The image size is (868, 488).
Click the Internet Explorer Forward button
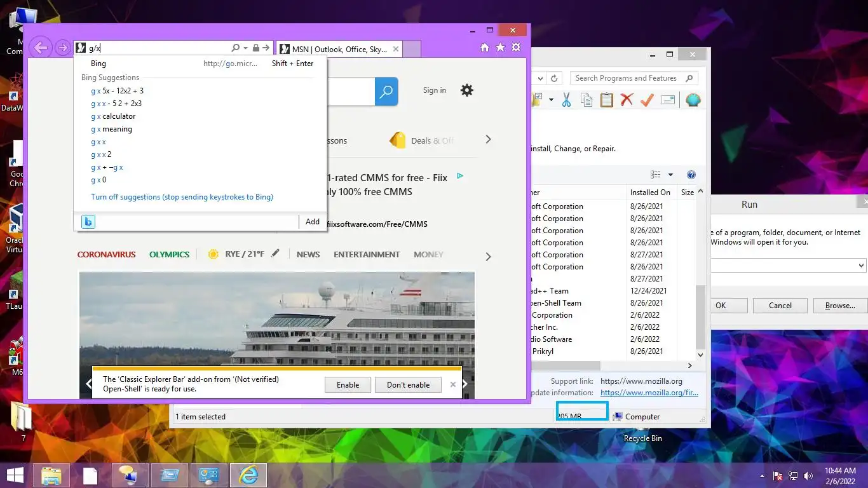(62, 48)
